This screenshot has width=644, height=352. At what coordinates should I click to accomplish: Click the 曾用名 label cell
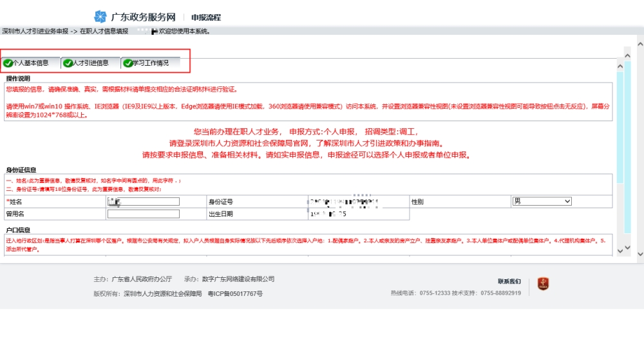pyautogui.click(x=55, y=214)
